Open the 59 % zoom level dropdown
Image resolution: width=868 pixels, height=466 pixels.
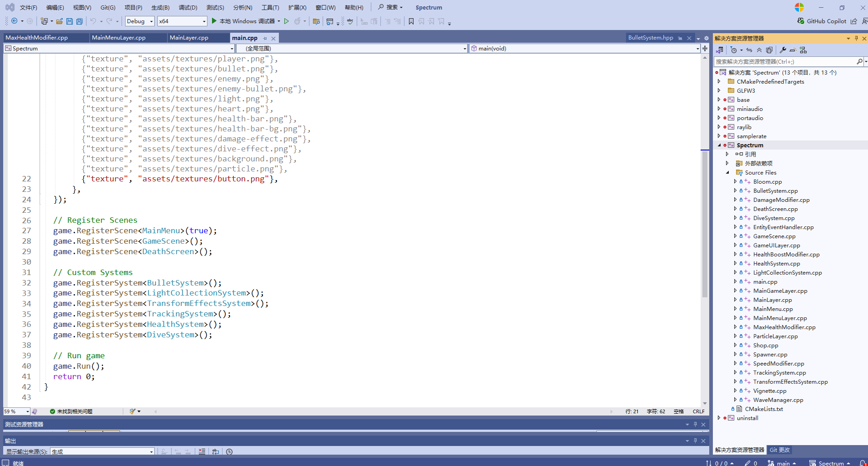(x=17, y=411)
